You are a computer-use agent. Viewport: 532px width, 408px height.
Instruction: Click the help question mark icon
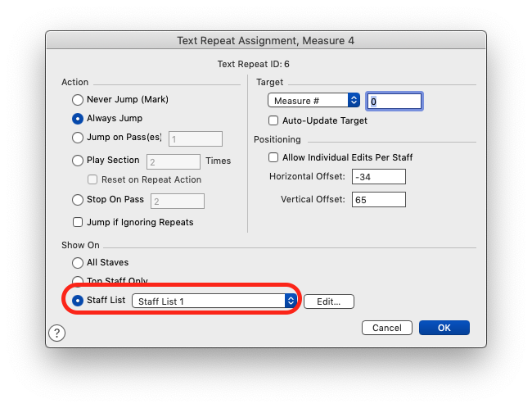(56, 333)
